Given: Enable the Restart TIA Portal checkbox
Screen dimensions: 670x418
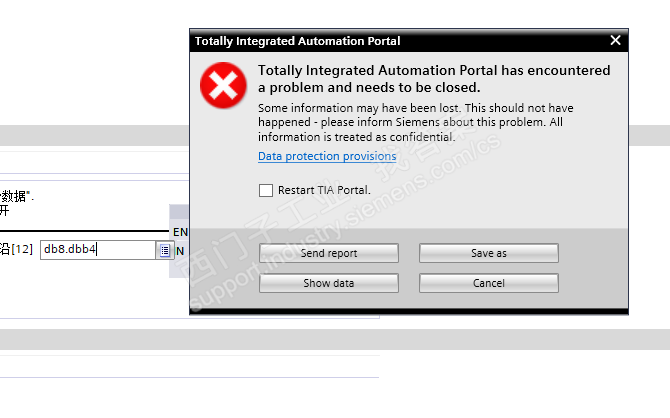Looking at the screenshot, I should (265, 190).
